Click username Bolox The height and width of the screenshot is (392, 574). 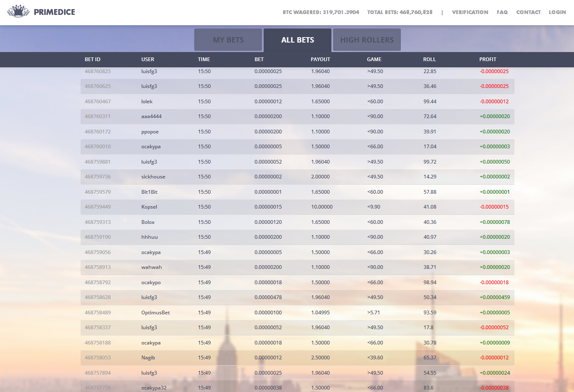coord(148,222)
